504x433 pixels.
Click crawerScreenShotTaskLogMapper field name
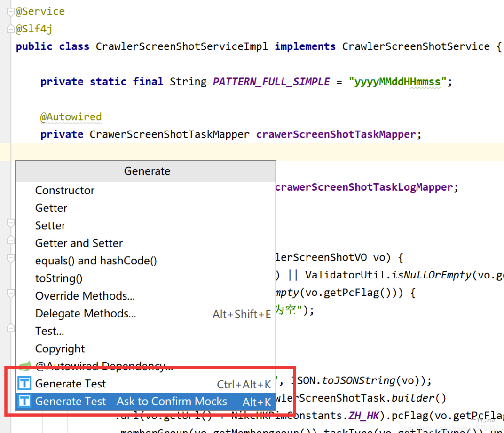[x=364, y=187]
